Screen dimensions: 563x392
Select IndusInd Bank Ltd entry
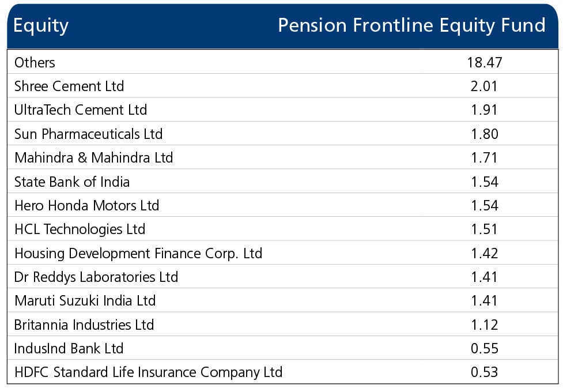pyautogui.click(x=69, y=349)
